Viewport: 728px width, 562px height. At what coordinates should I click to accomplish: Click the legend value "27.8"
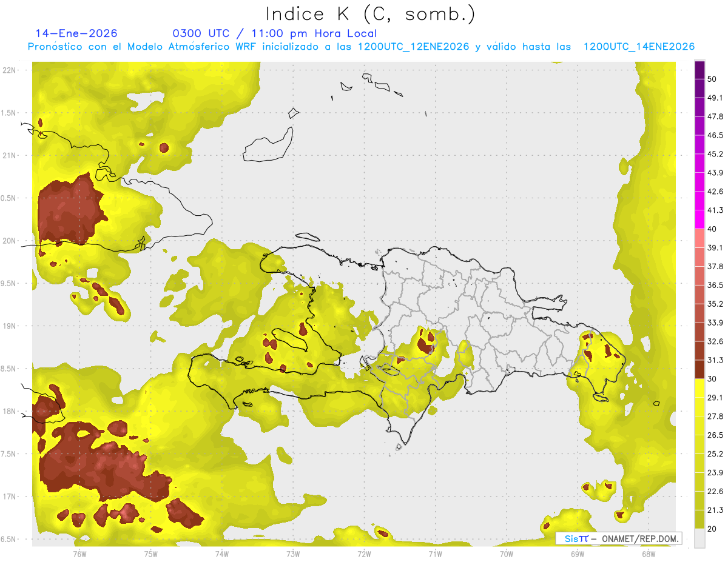click(715, 416)
